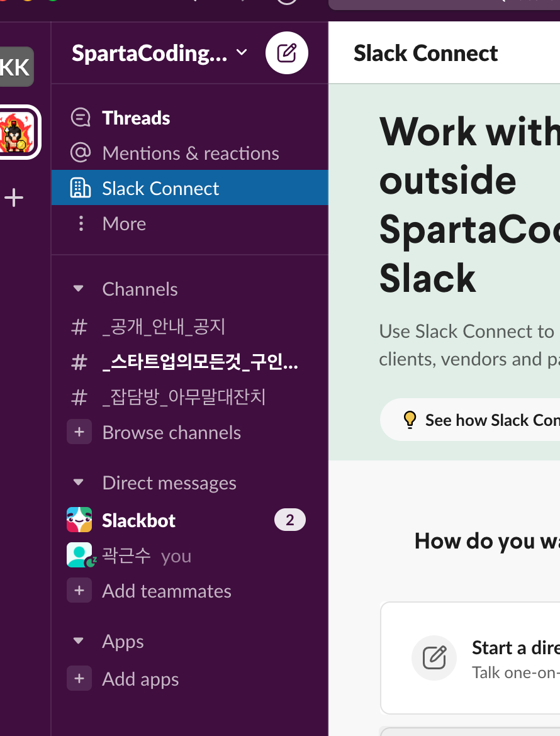The height and width of the screenshot is (736, 560).
Task: Click the Slackbot avatar icon
Action: tap(79, 520)
